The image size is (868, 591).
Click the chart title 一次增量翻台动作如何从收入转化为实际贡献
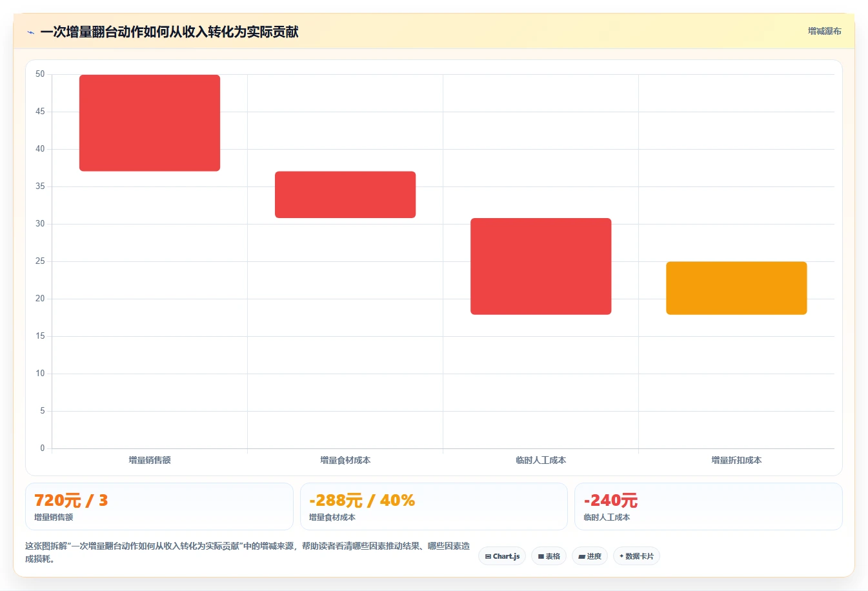point(169,32)
